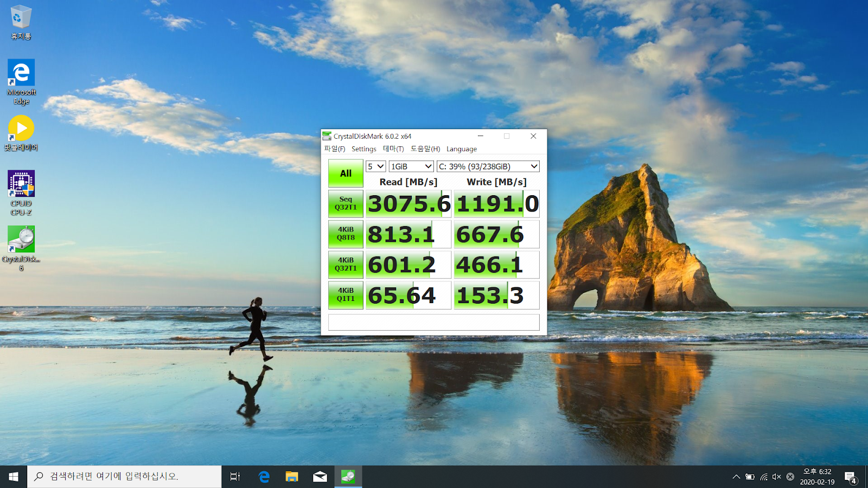Click the Seq write result 1191.0
This screenshot has width=868, height=488.
pyautogui.click(x=497, y=204)
